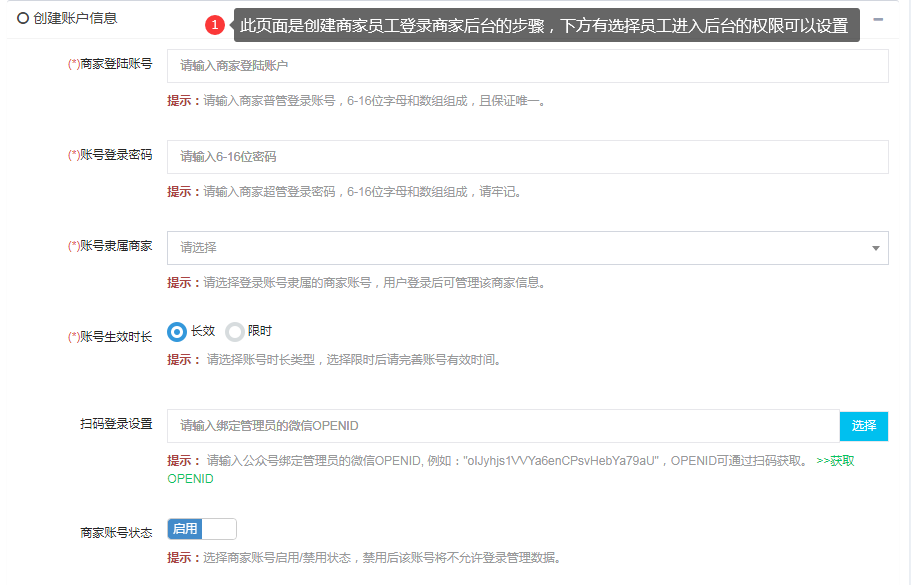The height and width of the screenshot is (585, 911).
Task: Click the blue 选择 button
Action: click(x=863, y=426)
